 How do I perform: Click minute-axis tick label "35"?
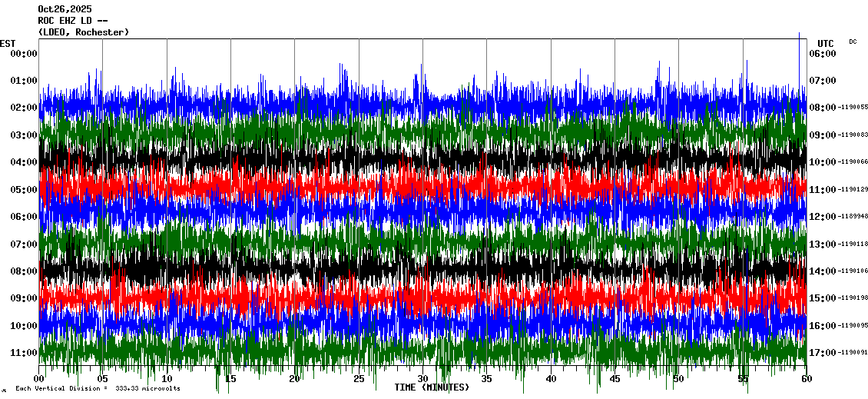(x=486, y=379)
